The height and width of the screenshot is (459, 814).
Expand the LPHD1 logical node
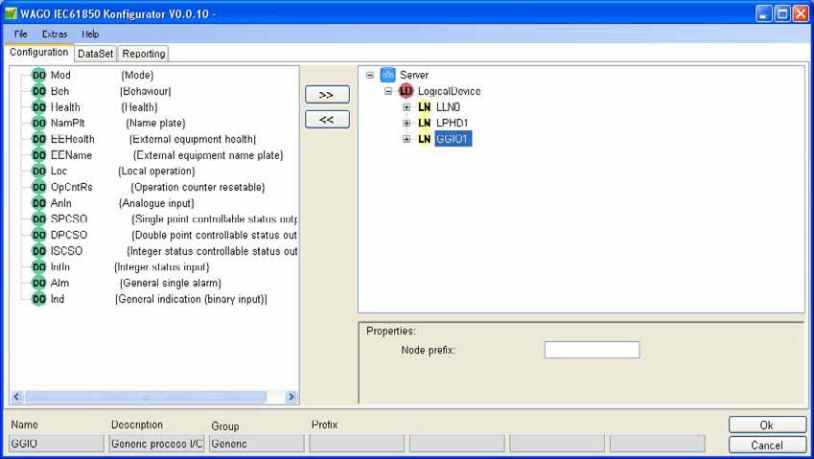[406, 123]
